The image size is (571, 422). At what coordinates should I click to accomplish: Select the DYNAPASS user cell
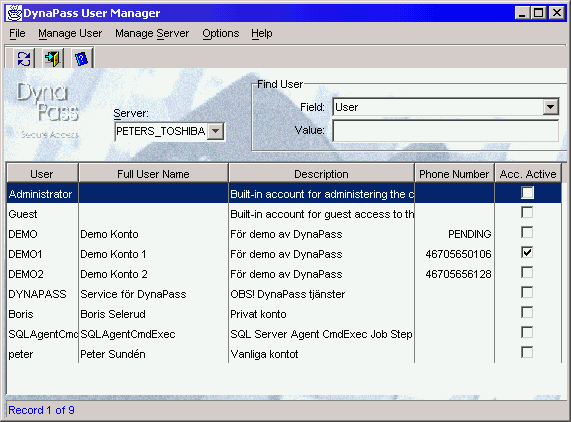(42, 294)
